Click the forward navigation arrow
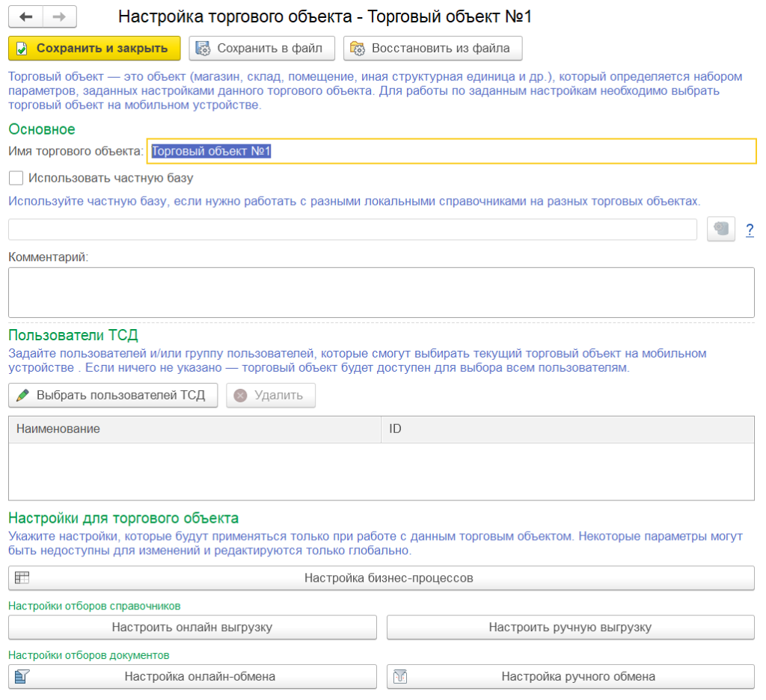 [60, 17]
